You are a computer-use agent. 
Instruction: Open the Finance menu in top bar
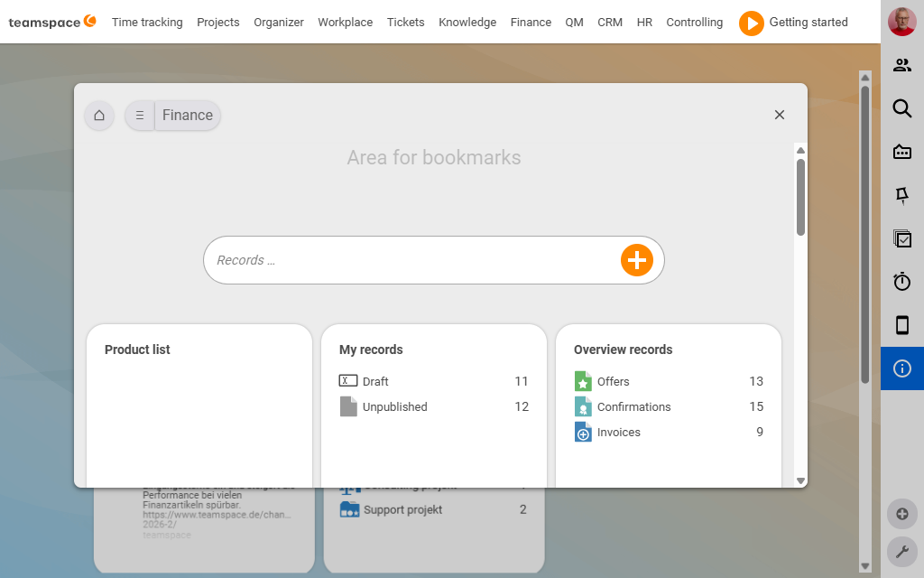pos(531,23)
